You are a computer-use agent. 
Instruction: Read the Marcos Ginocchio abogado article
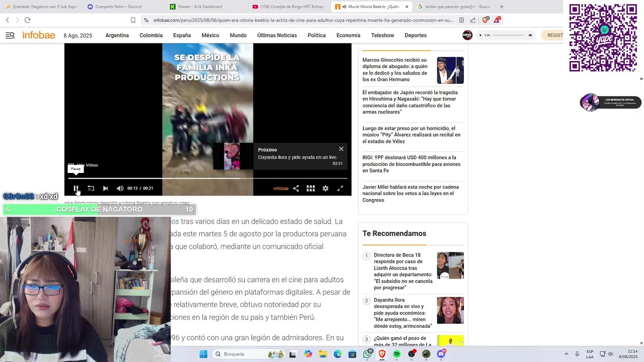click(395, 70)
